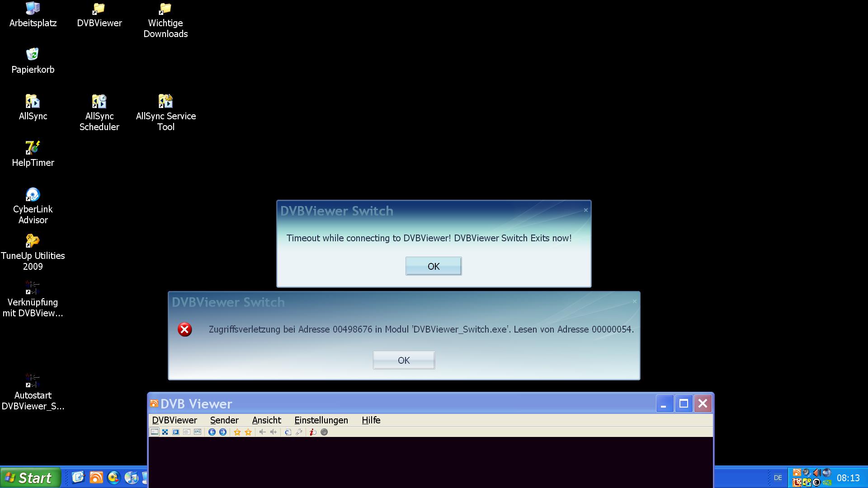Click the volume down speaker icon
The image size is (868, 488).
pos(262,432)
